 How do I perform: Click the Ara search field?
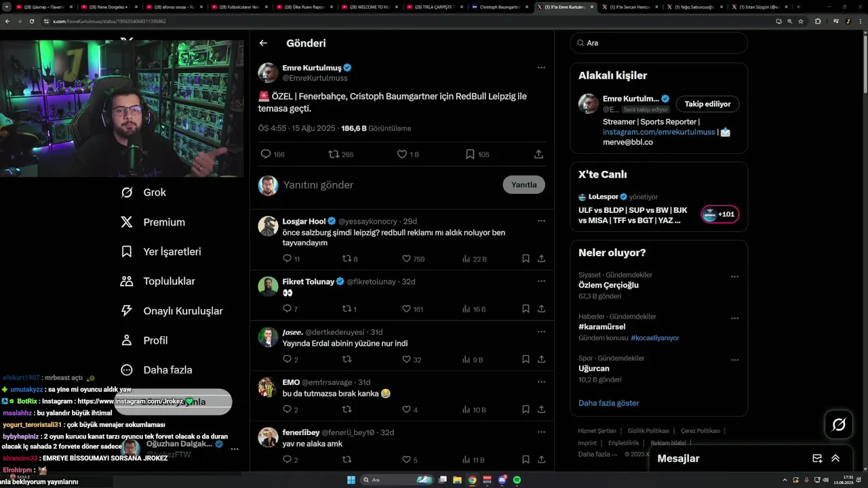(x=658, y=43)
